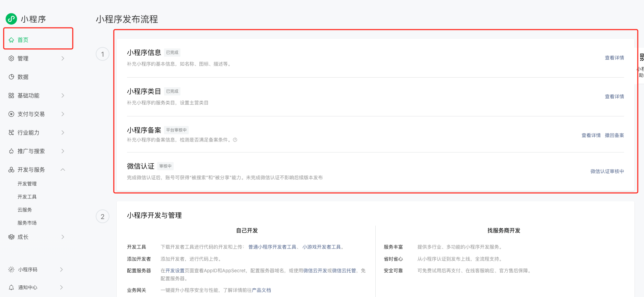The height and width of the screenshot is (297, 644).
Task: Click the 小程序备案 heading
Action: click(x=144, y=130)
